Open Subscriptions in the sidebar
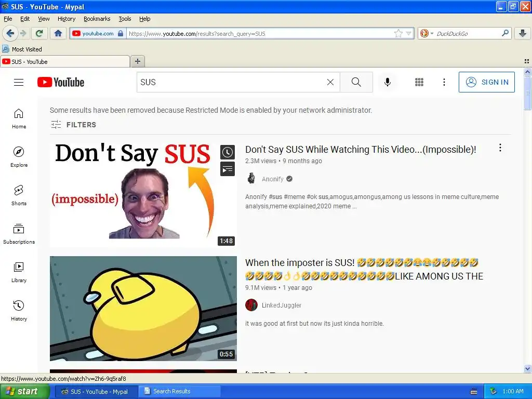This screenshot has width=532, height=399. click(19, 234)
